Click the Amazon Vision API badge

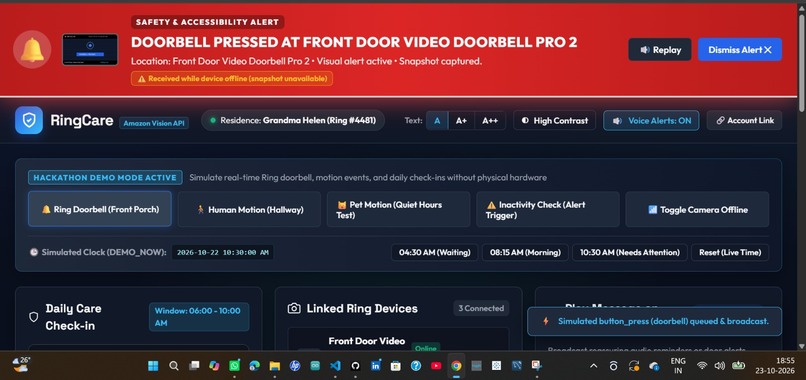point(154,123)
